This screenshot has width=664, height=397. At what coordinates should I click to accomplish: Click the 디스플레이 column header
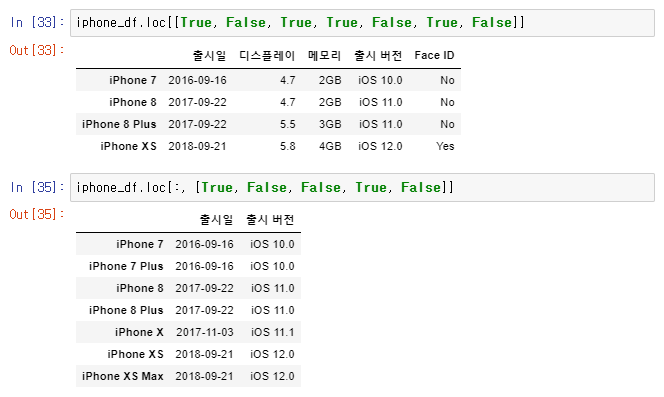[x=267, y=56]
